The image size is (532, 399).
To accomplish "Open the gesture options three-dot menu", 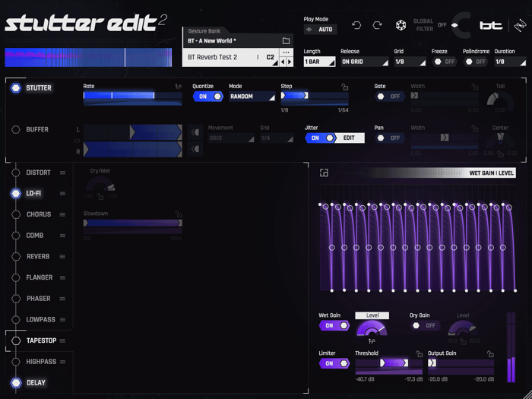I will click(x=286, y=52).
